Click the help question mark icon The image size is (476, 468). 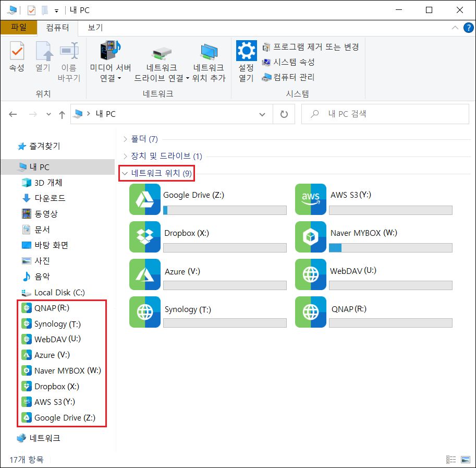(468, 28)
